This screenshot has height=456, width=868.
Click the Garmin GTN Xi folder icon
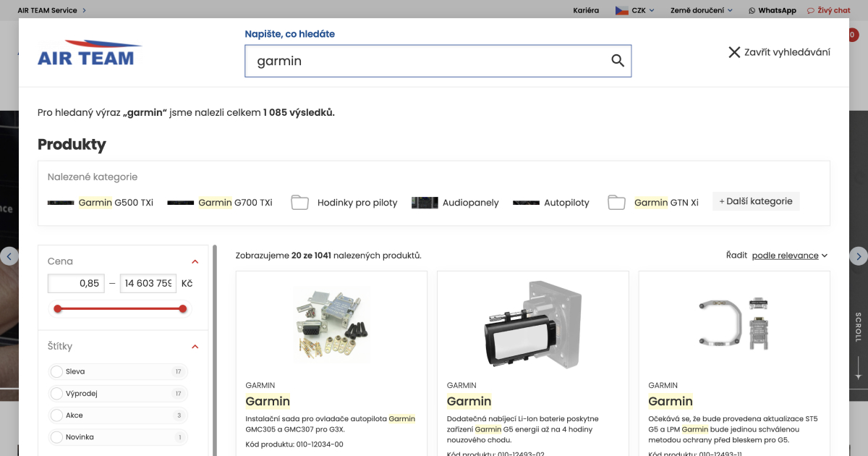tap(616, 203)
